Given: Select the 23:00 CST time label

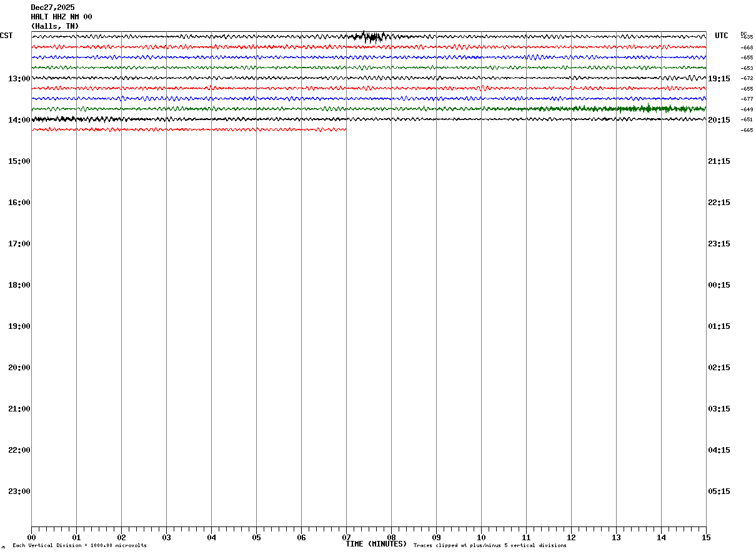Looking at the screenshot, I should tap(19, 491).
